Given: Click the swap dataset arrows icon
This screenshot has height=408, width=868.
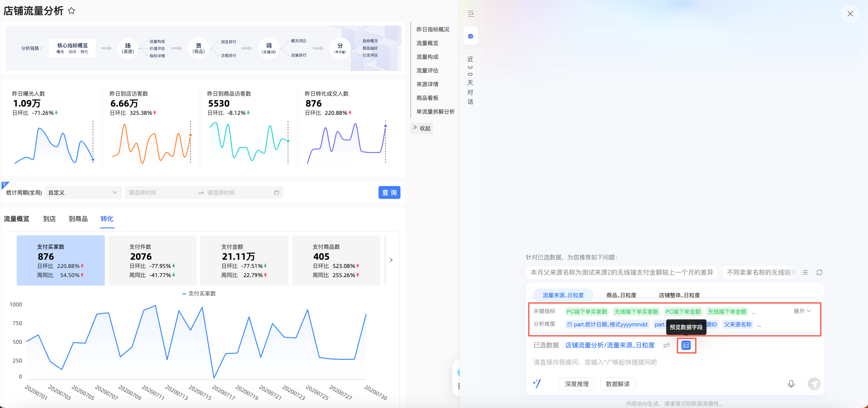Looking at the screenshot, I should pos(666,345).
